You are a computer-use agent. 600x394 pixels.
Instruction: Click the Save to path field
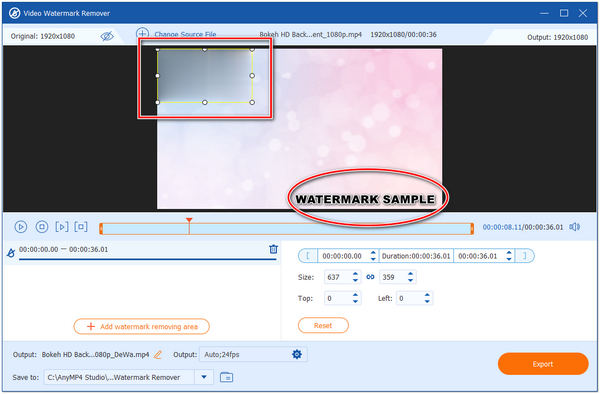[119, 377]
